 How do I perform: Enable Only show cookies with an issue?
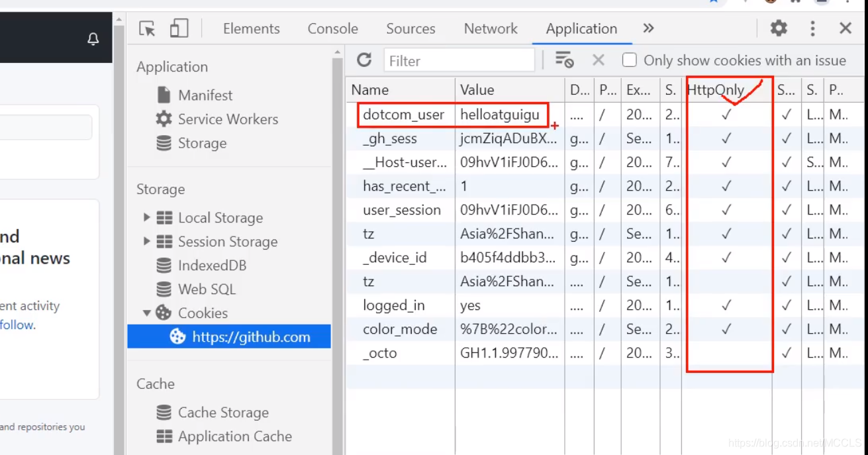630,60
